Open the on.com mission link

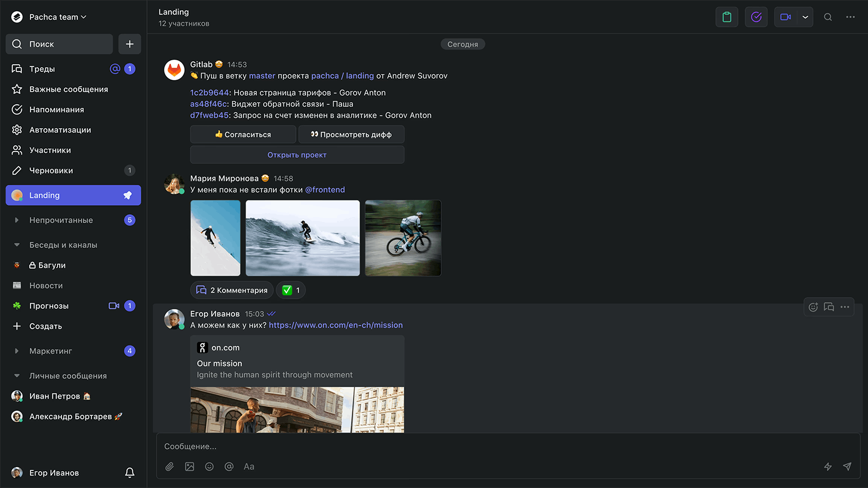(x=335, y=325)
